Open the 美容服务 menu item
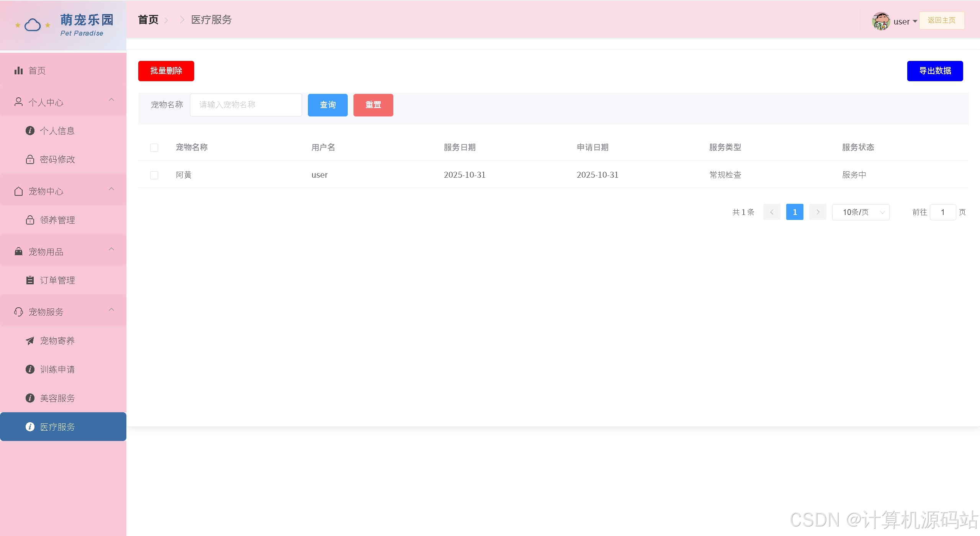This screenshot has width=980, height=536. (x=63, y=398)
